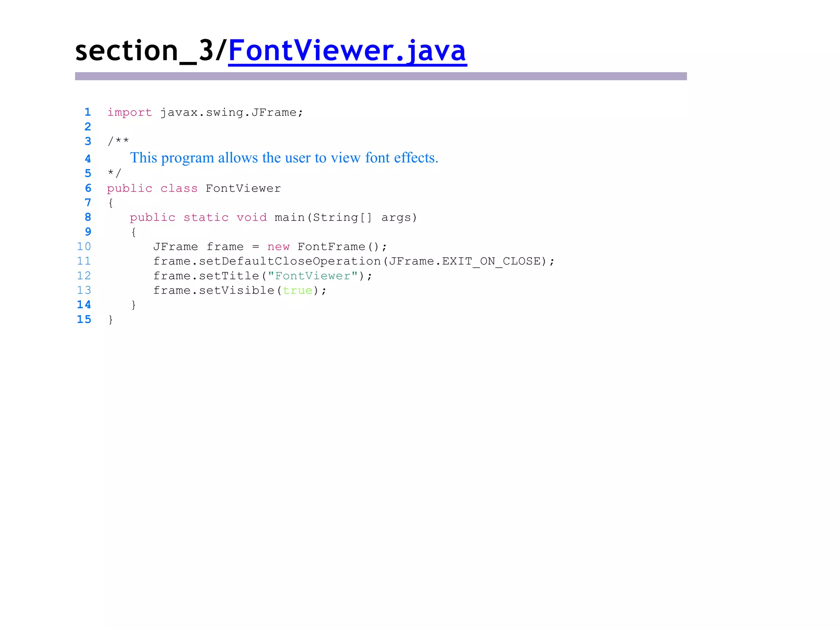840x630 pixels.
Task: Click the 'public static void main(String[] args)' line
Action: click(x=274, y=217)
